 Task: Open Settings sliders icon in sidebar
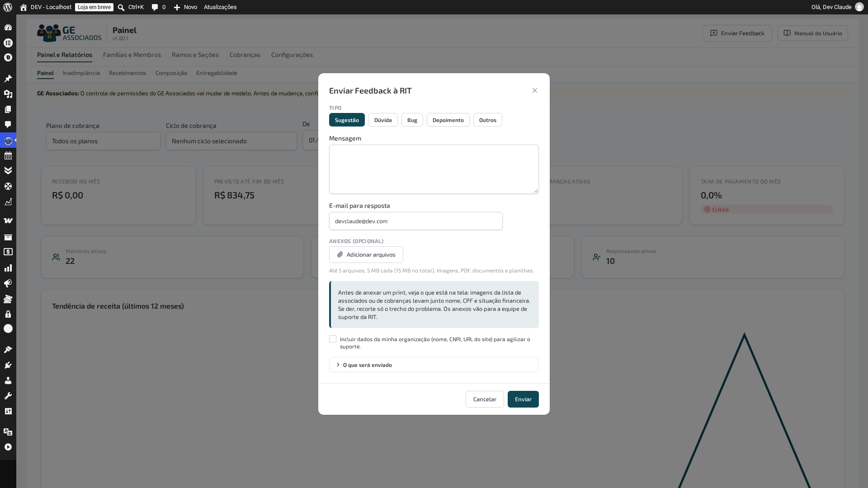click(8, 411)
